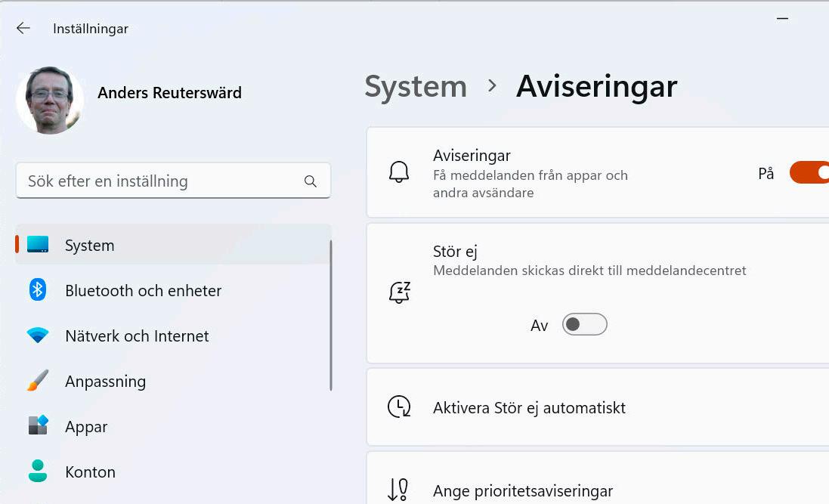Screen dimensions: 829x504
Task: Open Bluetooth och enheter settings
Action: tap(143, 290)
